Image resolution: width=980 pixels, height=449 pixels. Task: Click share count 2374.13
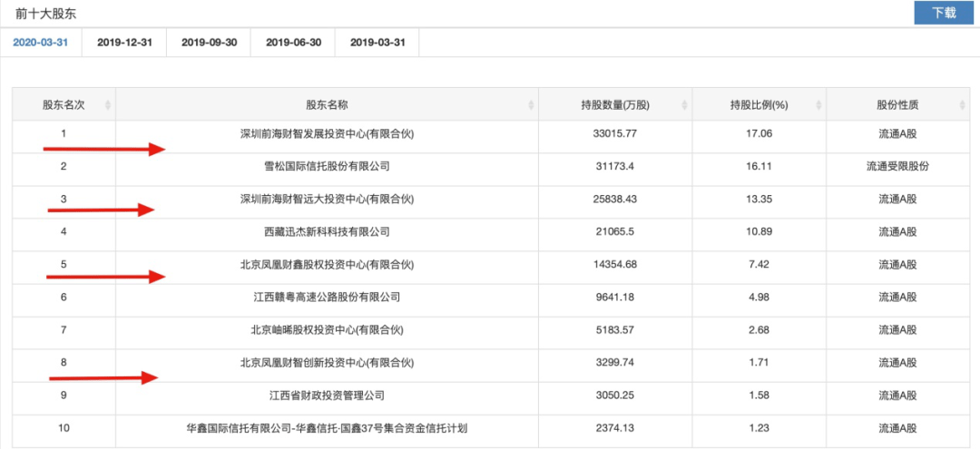click(614, 428)
